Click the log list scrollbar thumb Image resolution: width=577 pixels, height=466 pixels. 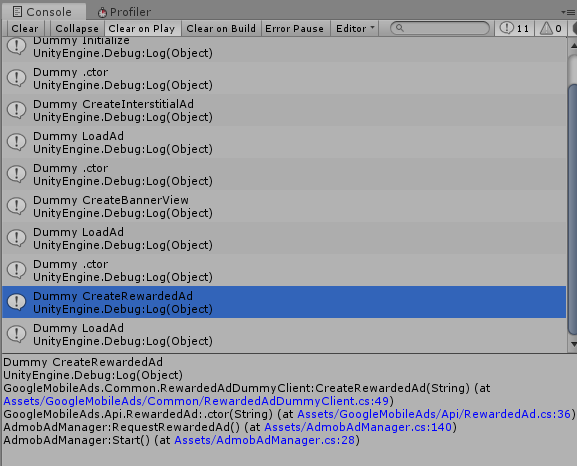573,209
